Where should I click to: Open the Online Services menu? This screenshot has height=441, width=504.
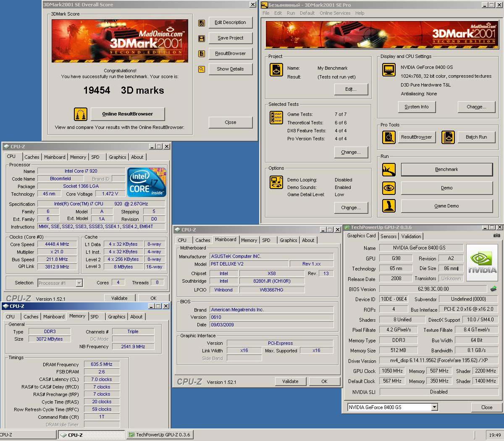335,13
